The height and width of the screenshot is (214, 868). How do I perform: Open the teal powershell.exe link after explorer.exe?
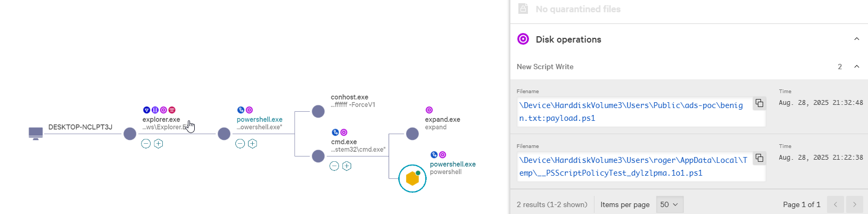click(259, 120)
